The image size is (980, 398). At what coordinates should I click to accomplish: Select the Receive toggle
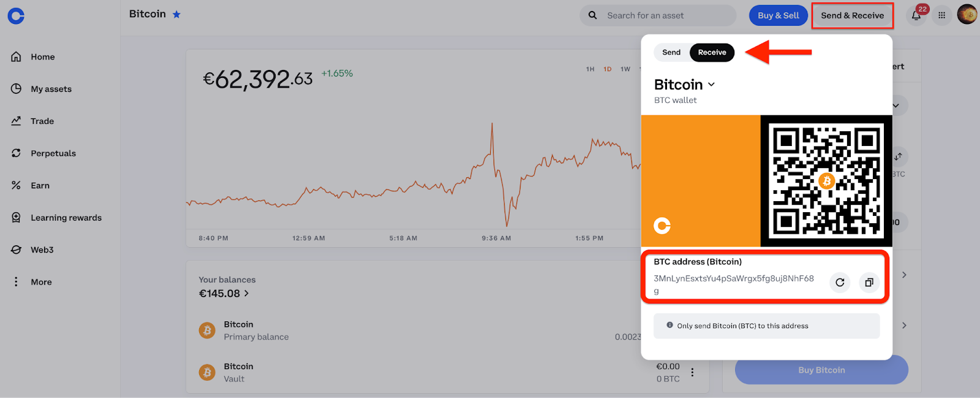pyautogui.click(x=712, y=52)
